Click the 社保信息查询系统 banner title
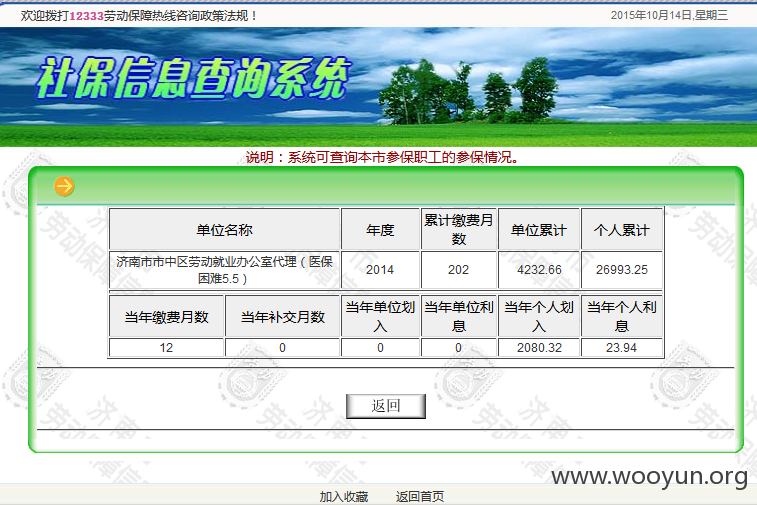The height and width of the screenshot is (505, 757). click(193, 79)
